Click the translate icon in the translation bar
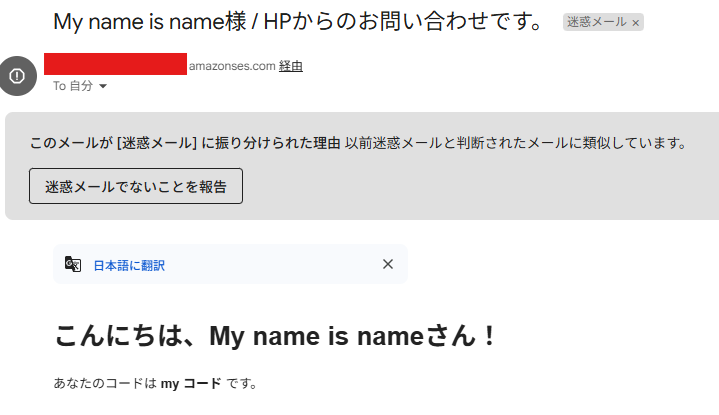719x415 pixels. tap(73, 265)
